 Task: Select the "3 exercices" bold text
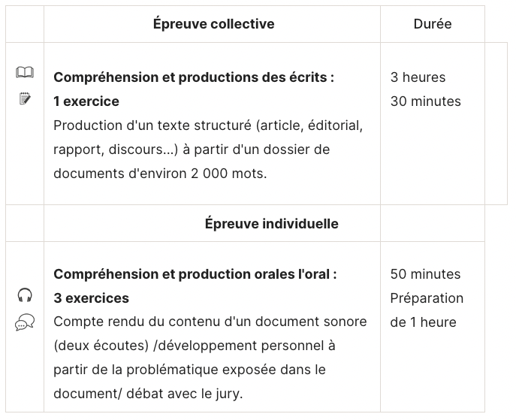92,298
